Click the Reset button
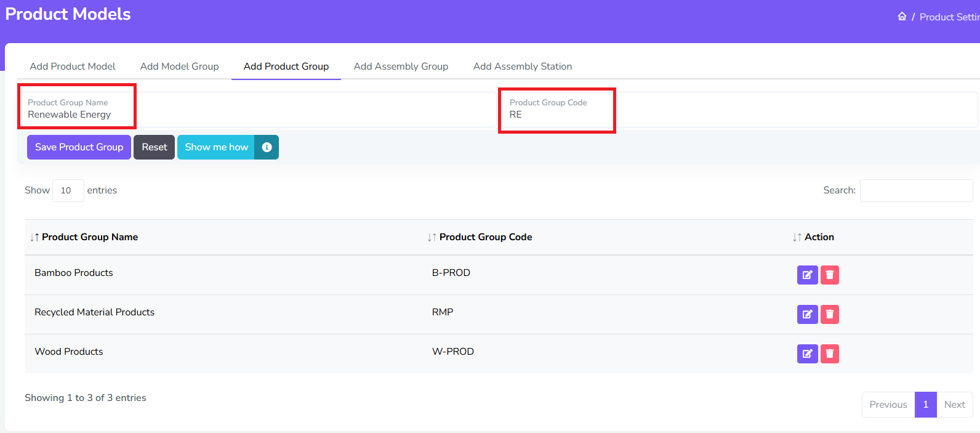Image resolution: width=980 pixels, height=433 pixels. coord(154,147)
